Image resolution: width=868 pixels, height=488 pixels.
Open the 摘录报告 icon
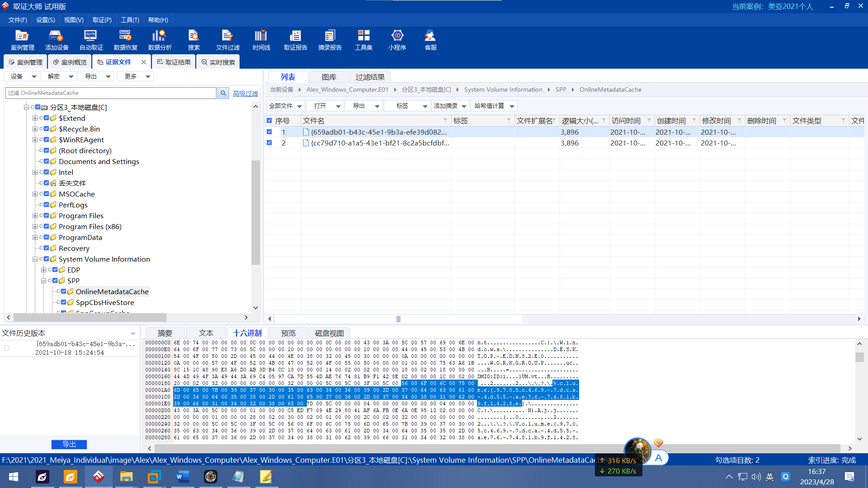pos(330,40)
